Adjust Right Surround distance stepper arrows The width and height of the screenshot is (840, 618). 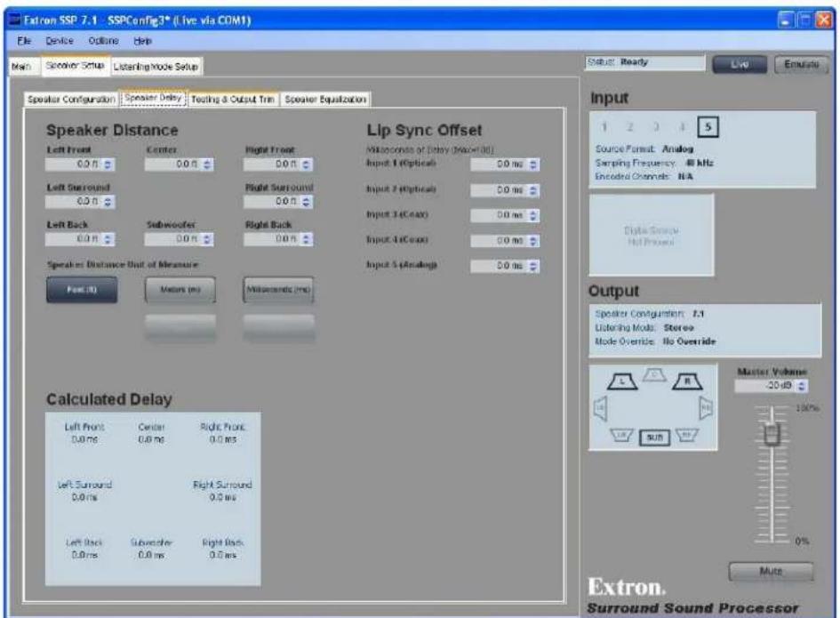click(x=306, y=202)
